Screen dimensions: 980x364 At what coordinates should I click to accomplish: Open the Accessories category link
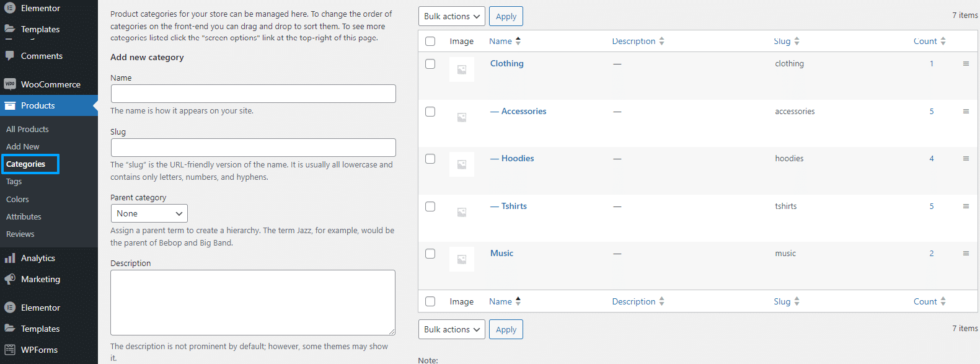pyautogui.click(x=524, y=111)
